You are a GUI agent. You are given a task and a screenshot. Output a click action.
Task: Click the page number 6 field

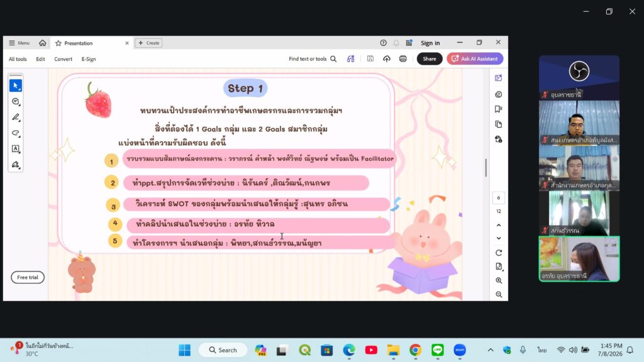click(x=499, y=198)
